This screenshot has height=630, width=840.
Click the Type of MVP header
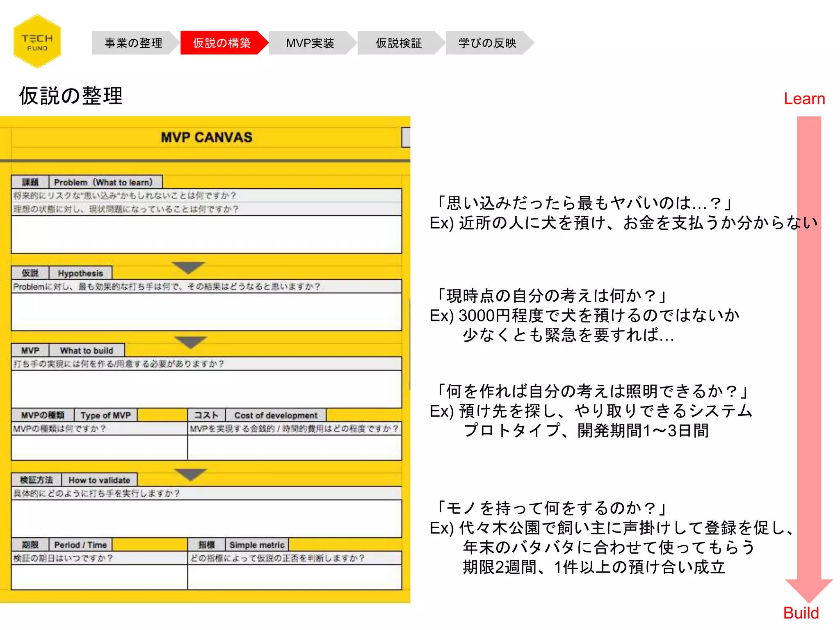click(x=106, y=415)
